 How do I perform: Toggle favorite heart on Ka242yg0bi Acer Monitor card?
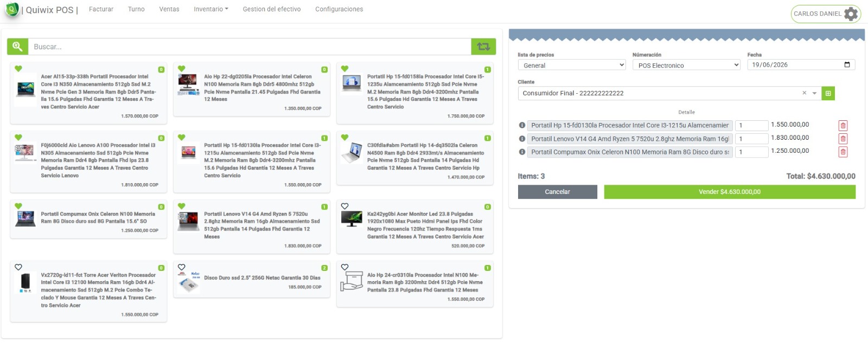click(344, 206)
